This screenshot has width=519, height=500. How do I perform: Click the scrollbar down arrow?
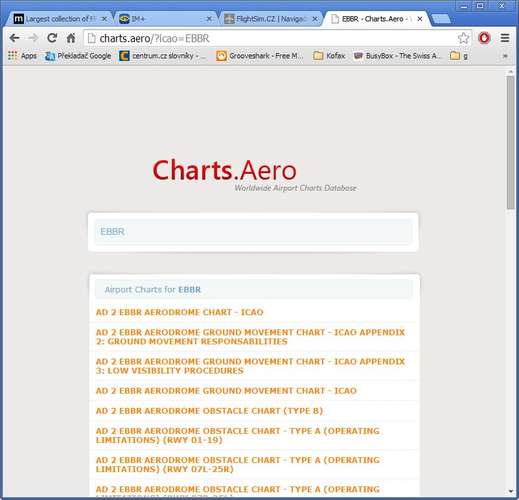point(510,491)
